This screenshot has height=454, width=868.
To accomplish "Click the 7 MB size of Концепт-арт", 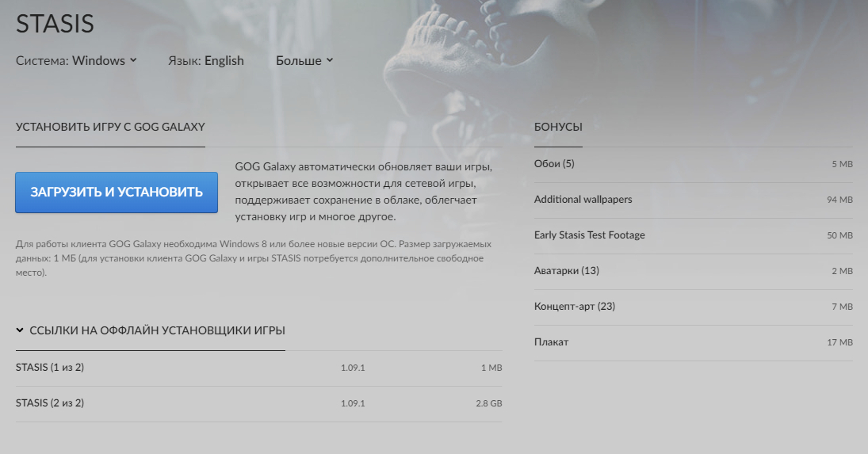I will coord(842,307).
